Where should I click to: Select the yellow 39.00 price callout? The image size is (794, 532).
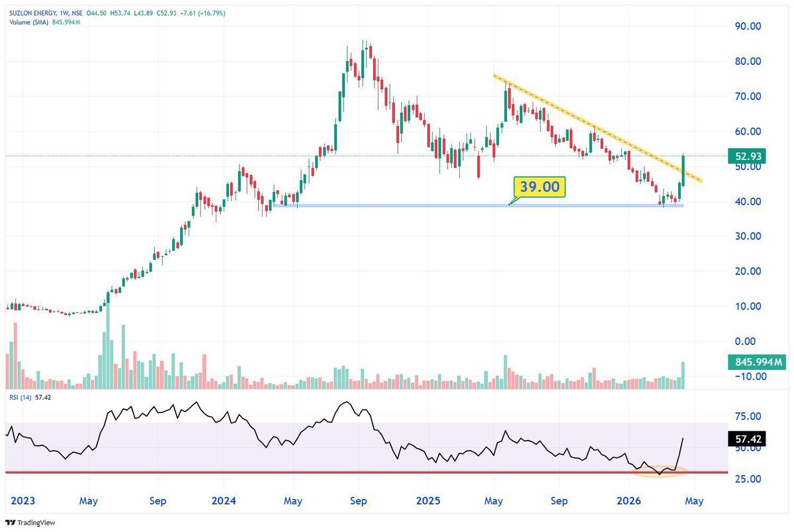(x=540, y=187)
